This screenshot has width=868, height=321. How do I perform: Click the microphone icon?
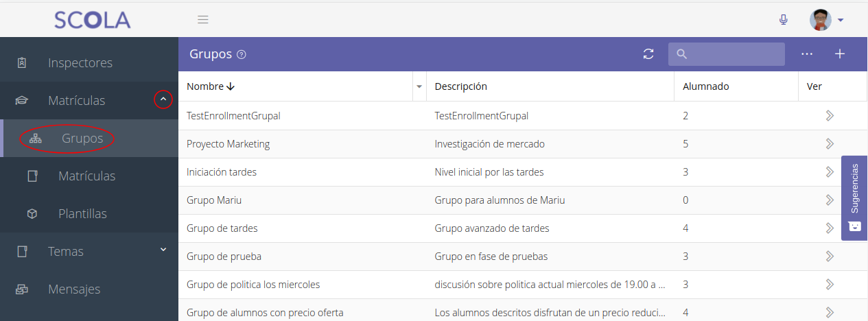click(x=784, y=20)
